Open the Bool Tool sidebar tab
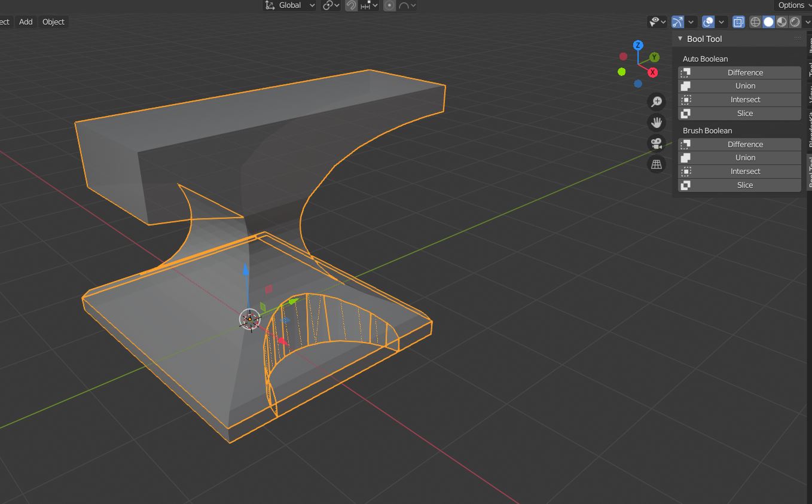Viewport: 812px width, 504px height. coord(810,172)
